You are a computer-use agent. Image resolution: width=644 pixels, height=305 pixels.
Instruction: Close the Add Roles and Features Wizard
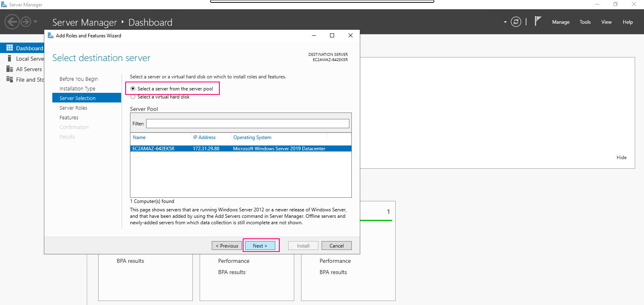351,35
